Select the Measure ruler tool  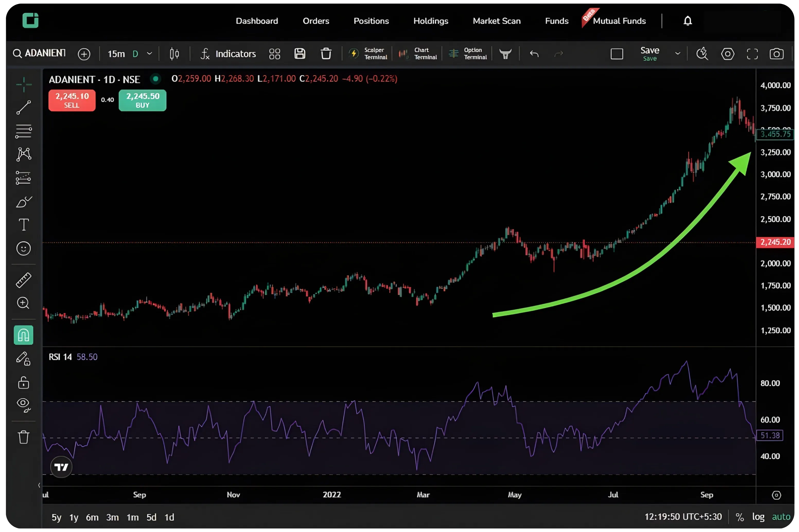[x=23, y=280]
